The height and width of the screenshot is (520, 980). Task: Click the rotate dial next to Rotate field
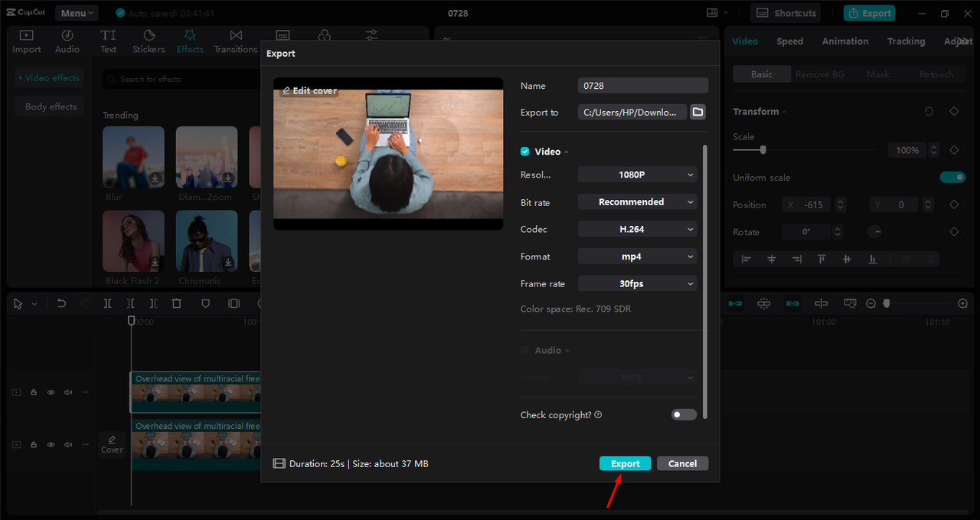tap(874, 232)
